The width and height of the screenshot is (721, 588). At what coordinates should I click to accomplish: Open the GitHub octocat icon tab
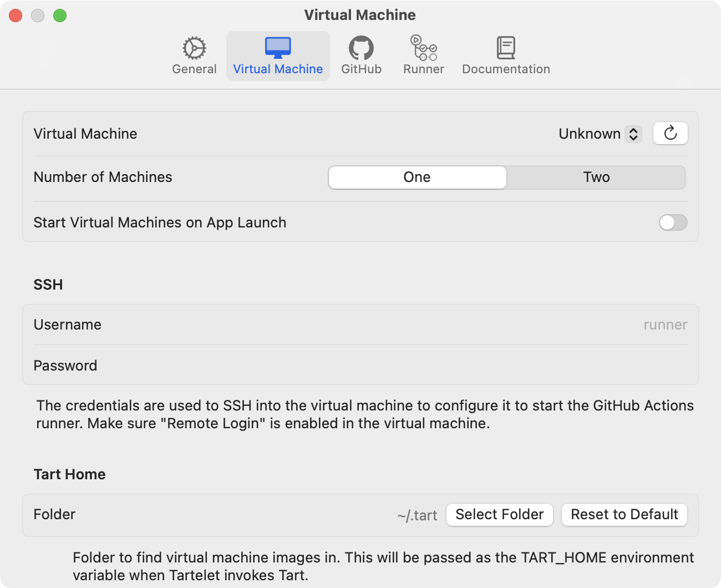coord(361,48)
